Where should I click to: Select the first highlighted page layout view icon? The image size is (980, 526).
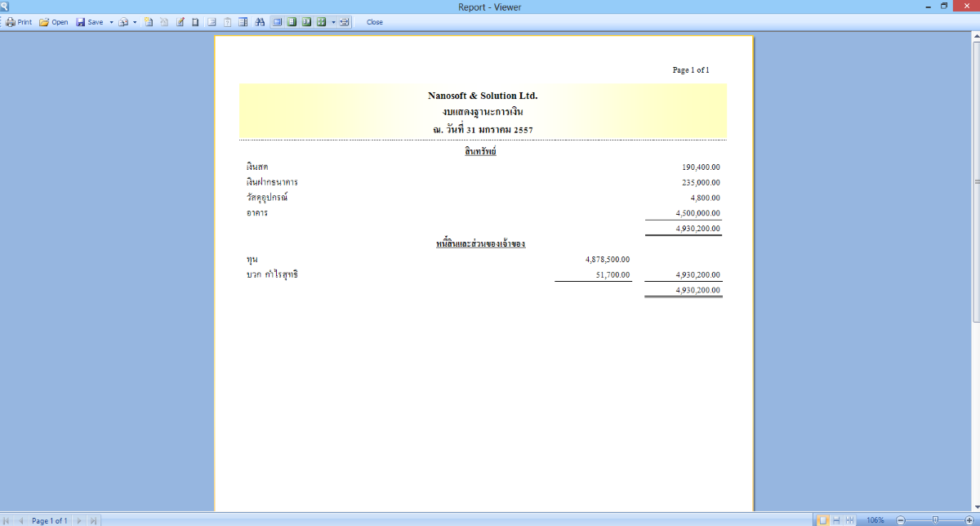[x=277, y=22]
